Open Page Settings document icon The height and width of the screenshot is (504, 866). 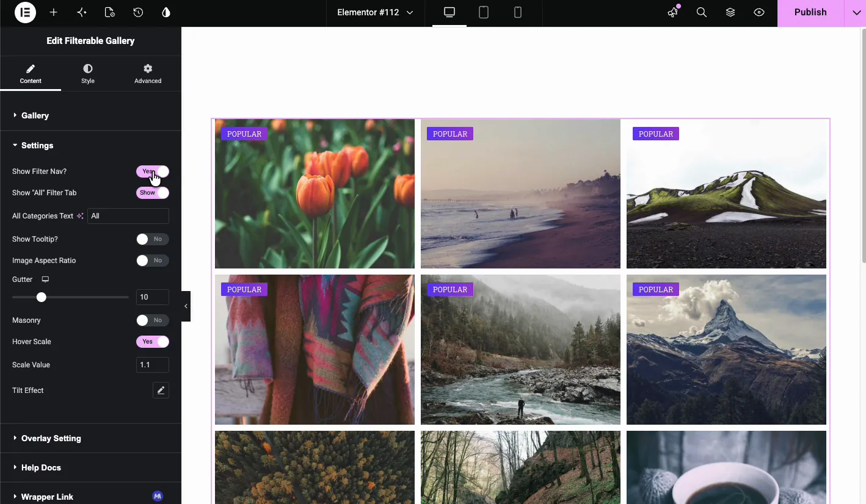[x=110, y=12]
